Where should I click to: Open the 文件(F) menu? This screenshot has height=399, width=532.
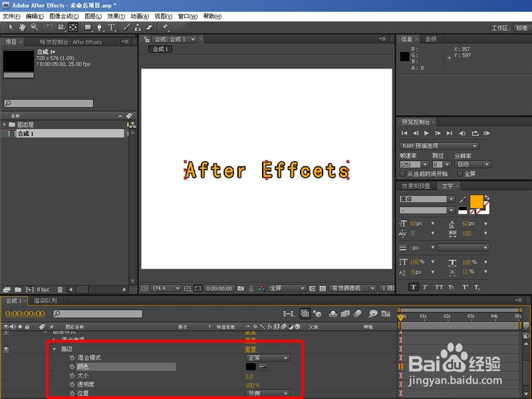11,16
